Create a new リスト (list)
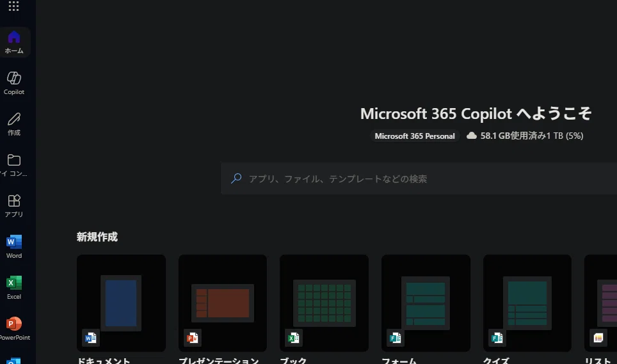 point(601,303)
